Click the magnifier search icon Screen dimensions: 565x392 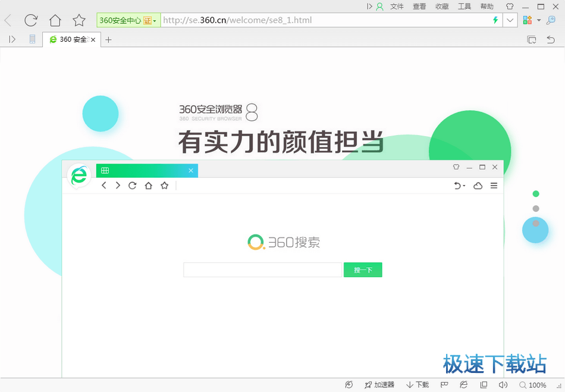pyautogui.click(x=551, y=20)
